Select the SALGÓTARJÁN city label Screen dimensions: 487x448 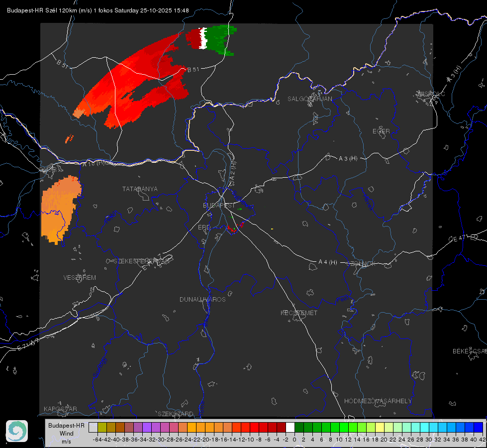(x=309, y=99)
